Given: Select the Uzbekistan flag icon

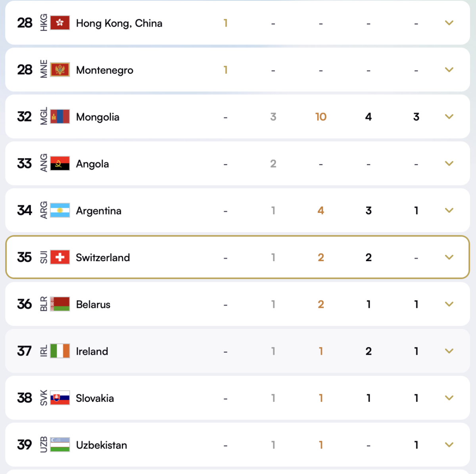Looking at the screenshot, I should click(60, 445).
